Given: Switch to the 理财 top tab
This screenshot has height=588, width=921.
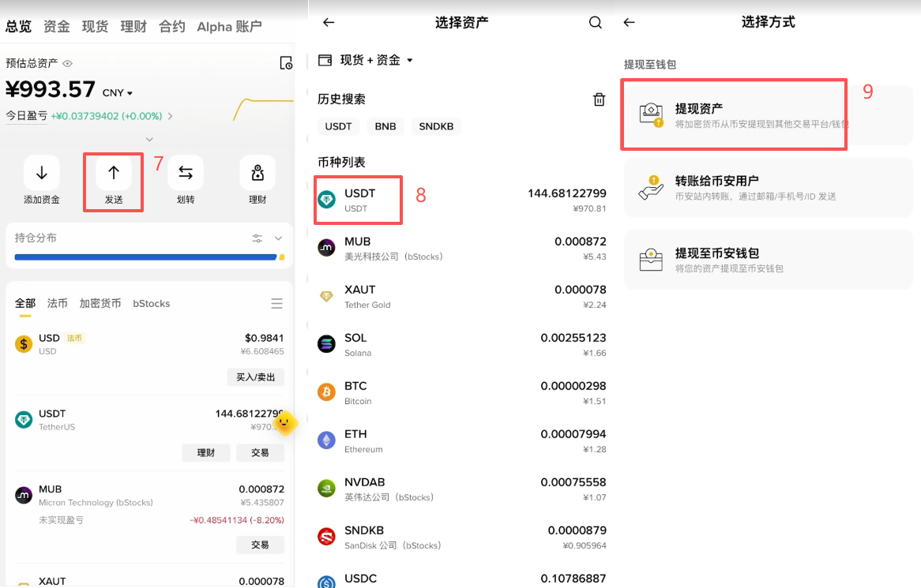Looking at the screenshot, I should [x=133, y=26].
